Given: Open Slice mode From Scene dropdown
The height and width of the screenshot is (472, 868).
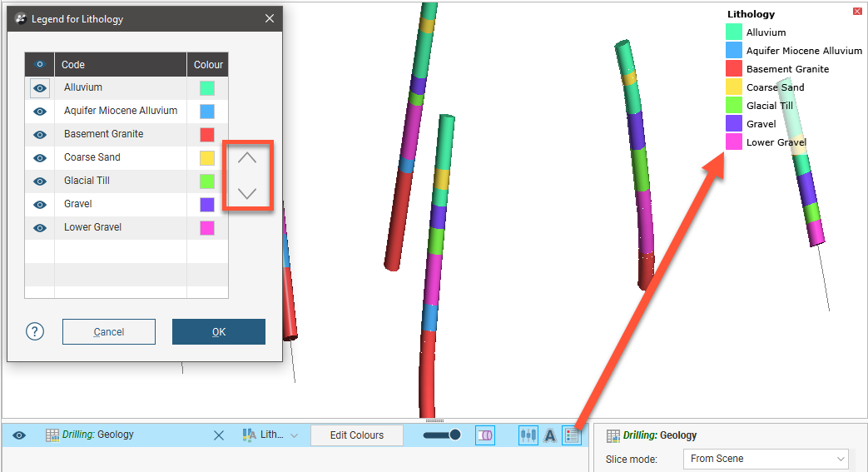Looking at the screenshot, I should [x=766, y=459].
